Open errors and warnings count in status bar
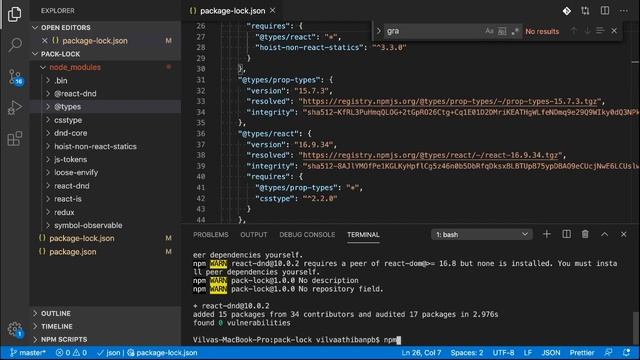The width and height of the screenshot is (640, 360). tap(71, 353)
